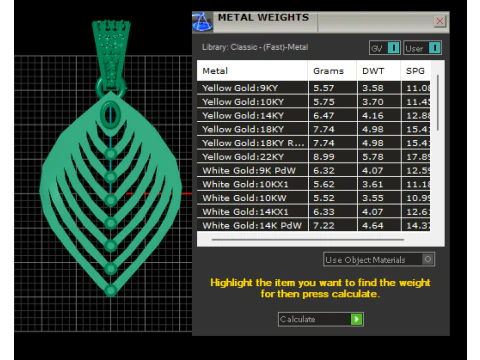This screenshot has height=360, width=480.
Task: Select the Yellow Gold:18KY row
Action: (313, 129)
